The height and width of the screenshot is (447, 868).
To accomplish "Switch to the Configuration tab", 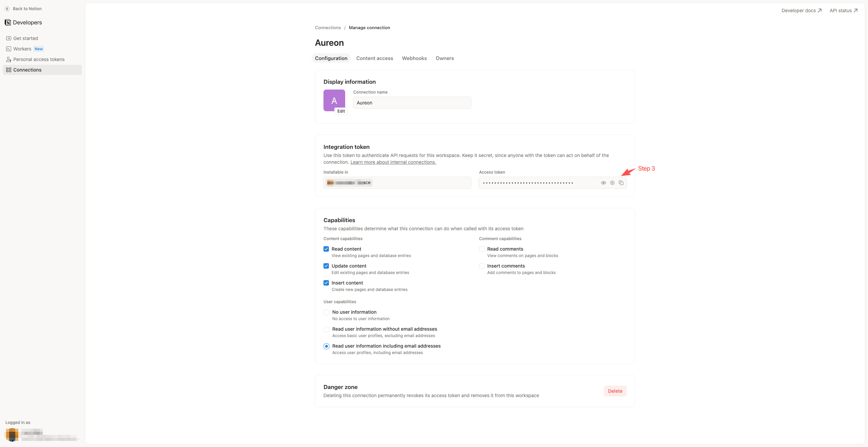I will click(x=331, y=58).
